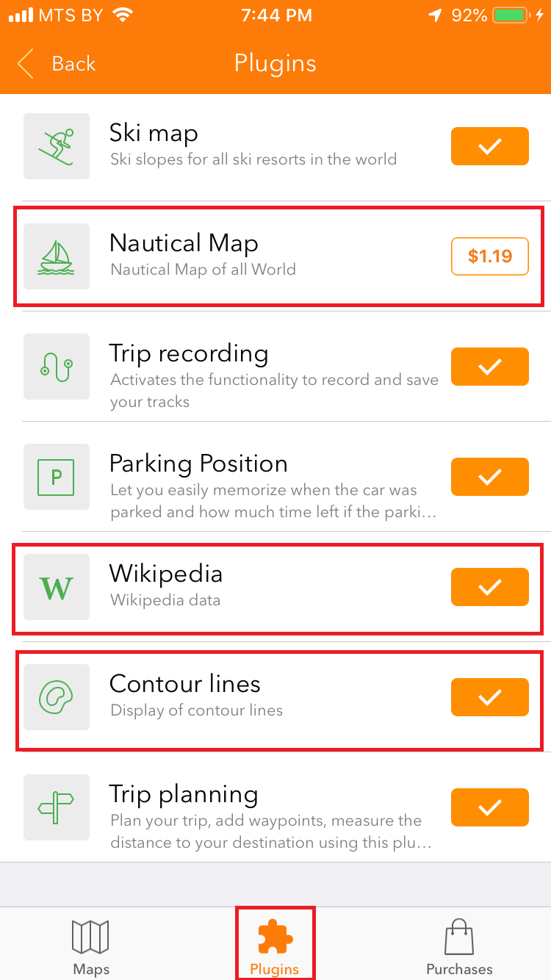Image resolution: width=551 pixels, height=980 pixels.
Task: Tap the Wikipedia W icon
Action: tap(57, 587)
